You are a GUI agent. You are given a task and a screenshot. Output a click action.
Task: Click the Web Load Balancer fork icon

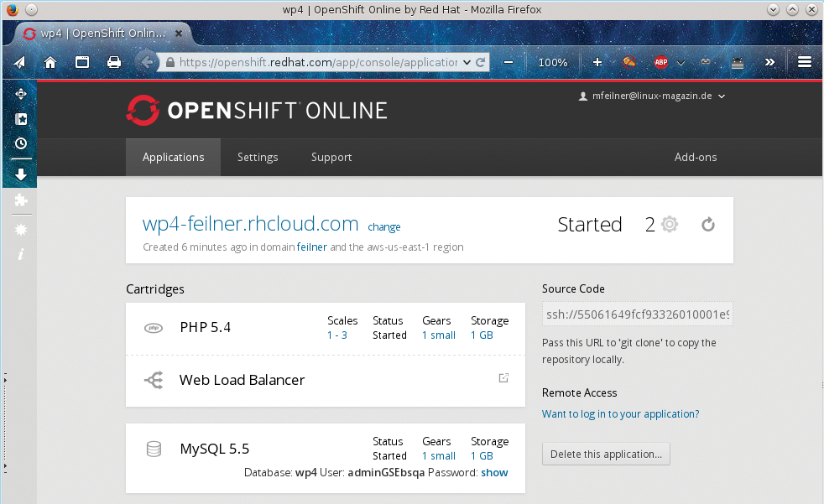(154, 380)
